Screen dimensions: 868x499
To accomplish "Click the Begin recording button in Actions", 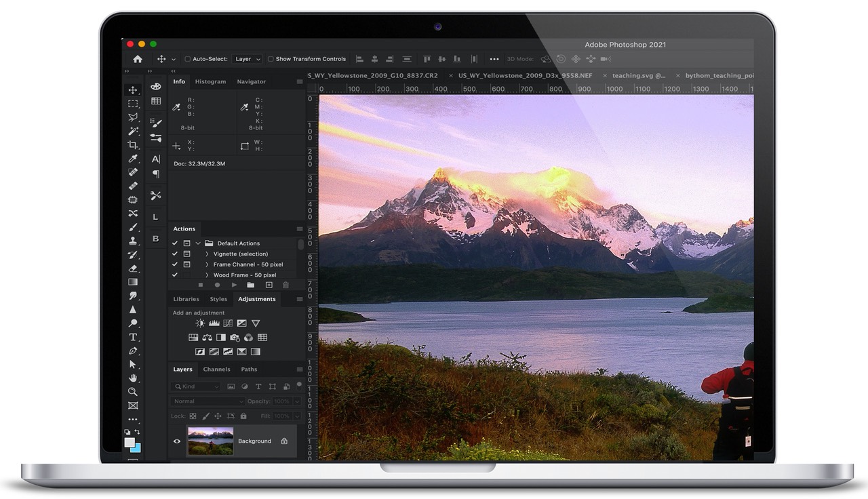I will (x=217, y=285).
